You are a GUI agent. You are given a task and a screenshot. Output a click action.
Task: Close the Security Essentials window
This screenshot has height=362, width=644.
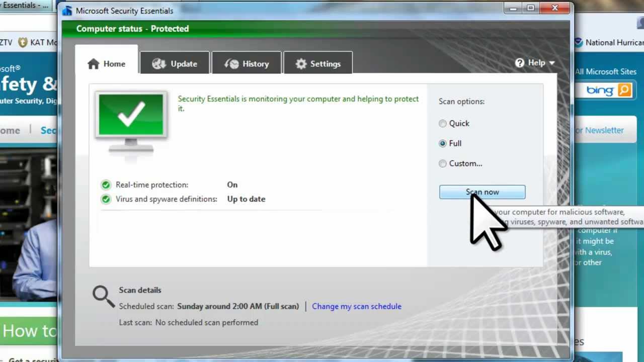[555, 8]
